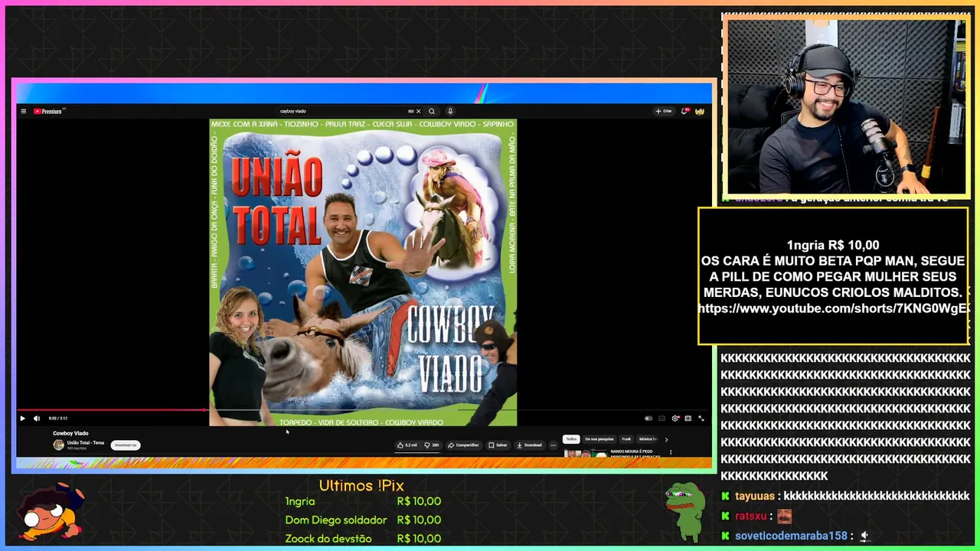Open the player settings gear
Image resolution: width=980 pixels, height=551 pixels.
pyautogui.click(x=675, y=419)
